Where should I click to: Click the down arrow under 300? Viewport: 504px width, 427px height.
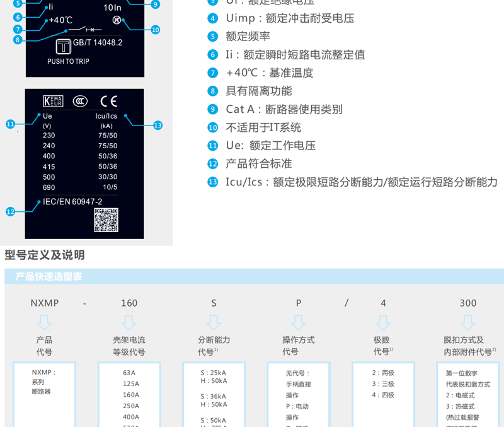(x=467, y=322)
